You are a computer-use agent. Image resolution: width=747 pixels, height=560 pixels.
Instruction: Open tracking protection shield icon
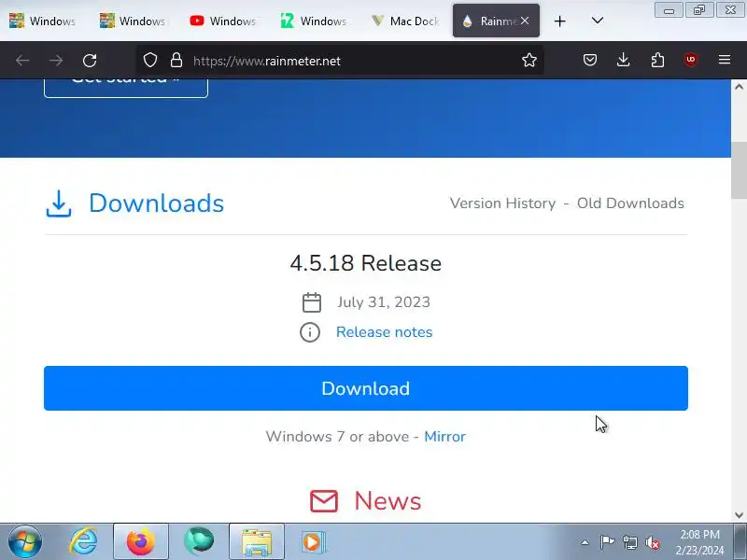(150, 60)
